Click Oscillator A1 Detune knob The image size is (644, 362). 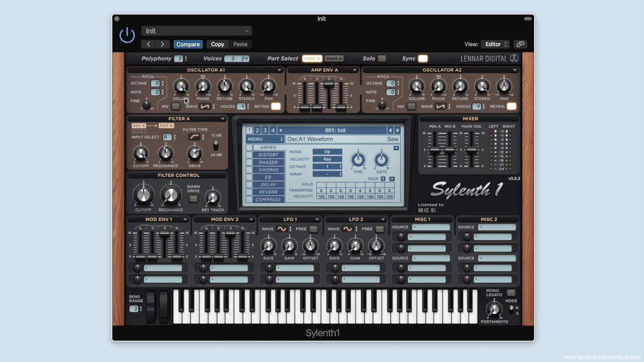[x=225, y=86]
